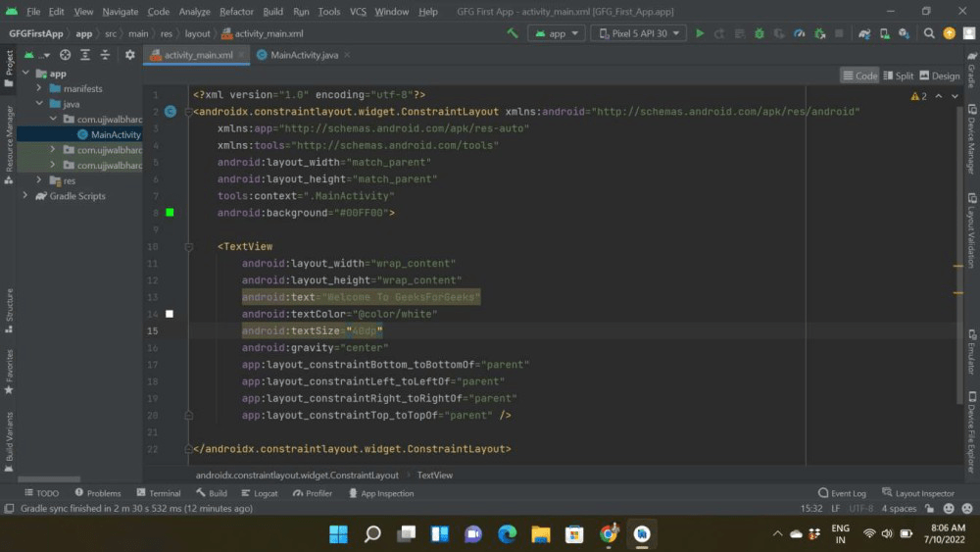980x552 pixels.
Task: Click the Make Project hammer icon
Action: [x=513, y=33]
